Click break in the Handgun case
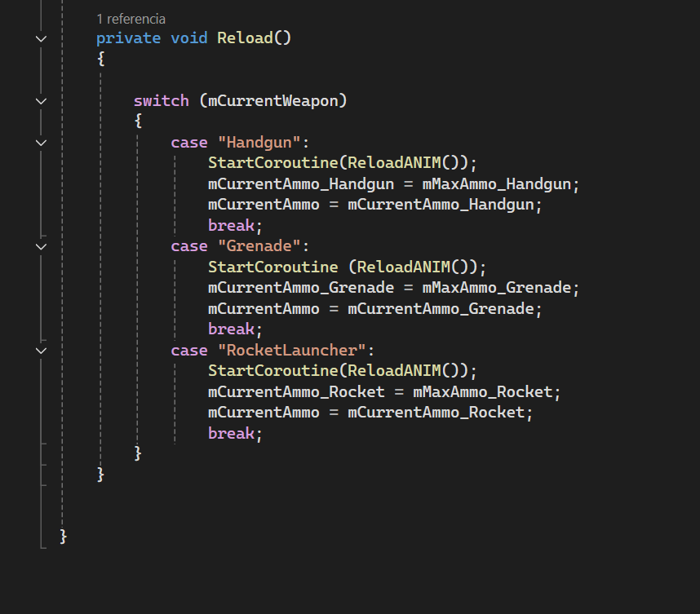This screenshot has height=614, width=700. coord(231,226)
